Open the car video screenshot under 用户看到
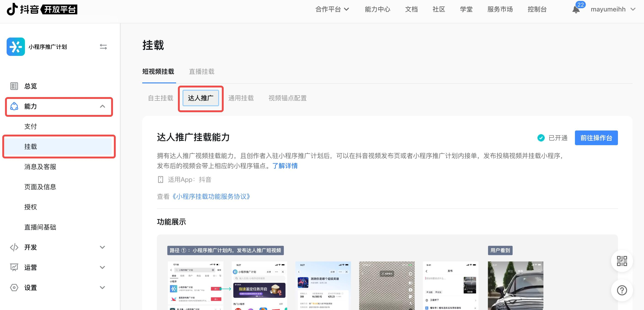Screen dimensions: 644x310 [515, 286]
